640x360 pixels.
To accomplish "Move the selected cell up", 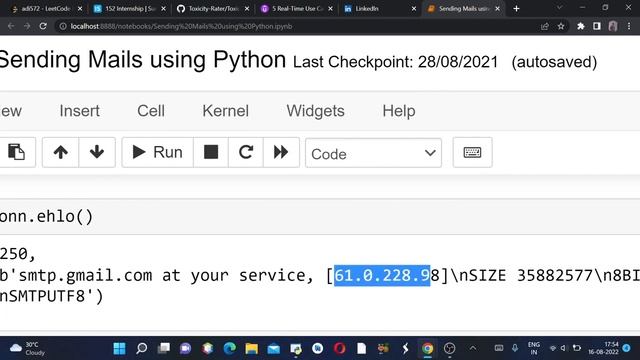I will click(60, 152).
